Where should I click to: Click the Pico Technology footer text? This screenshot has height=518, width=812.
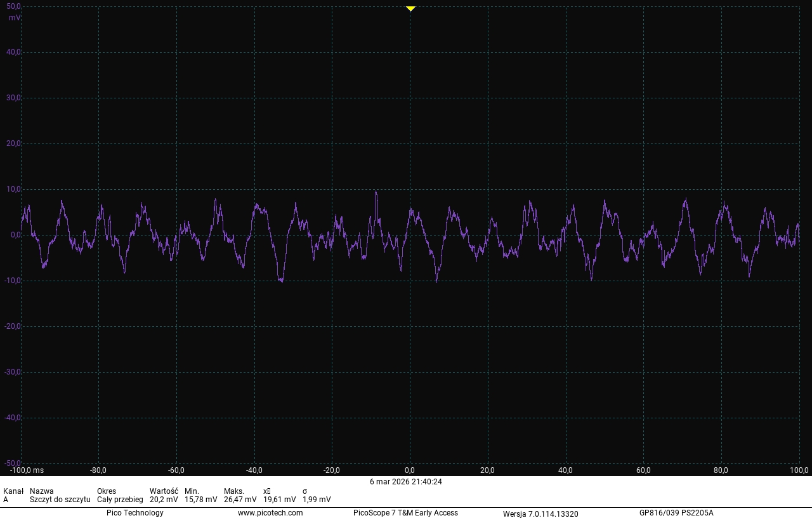coord(134,513)
